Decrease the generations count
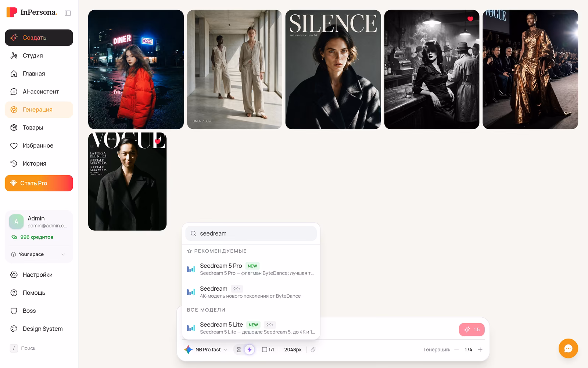The image size is (588, 368). (x=456, y=350)
